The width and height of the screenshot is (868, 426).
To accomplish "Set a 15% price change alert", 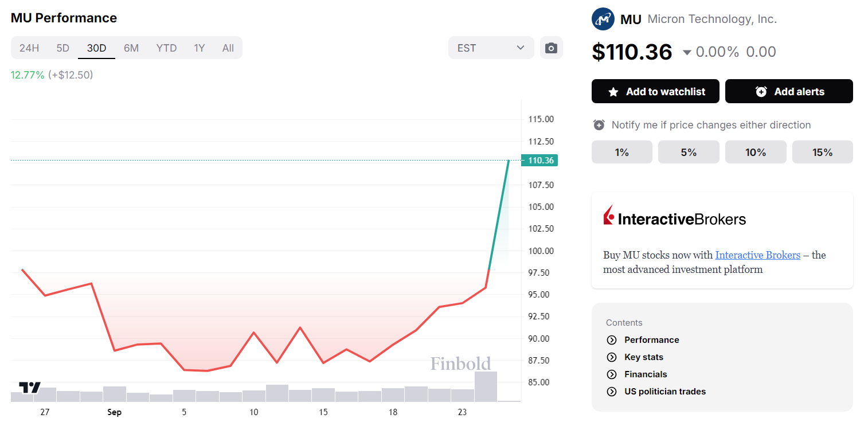I will click(x=823, y=152).
